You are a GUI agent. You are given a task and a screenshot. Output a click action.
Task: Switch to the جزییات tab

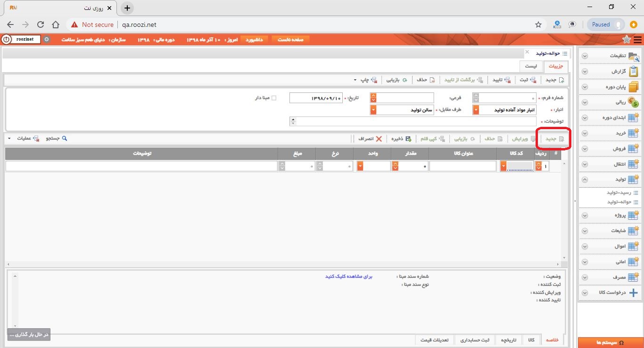tap(556, 66)
